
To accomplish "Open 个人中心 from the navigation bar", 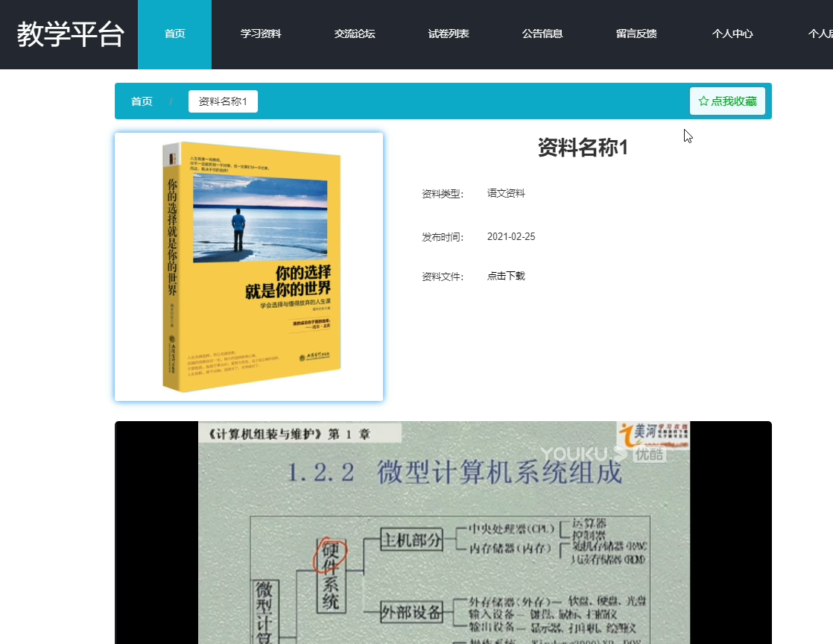I will pyautogui.click(x=732, y=34).
